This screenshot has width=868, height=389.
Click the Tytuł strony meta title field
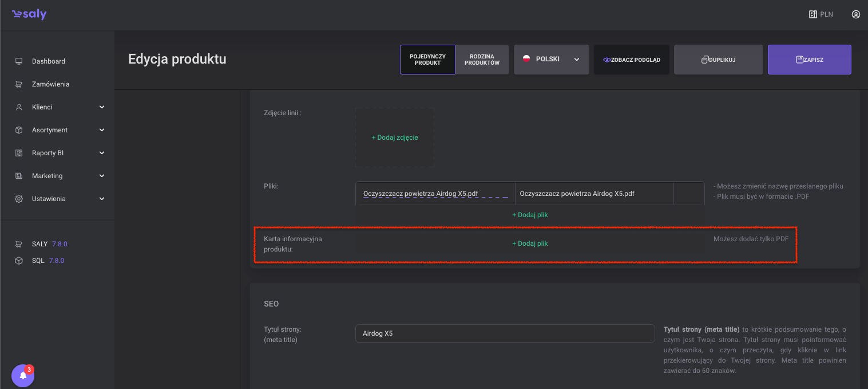505,333
